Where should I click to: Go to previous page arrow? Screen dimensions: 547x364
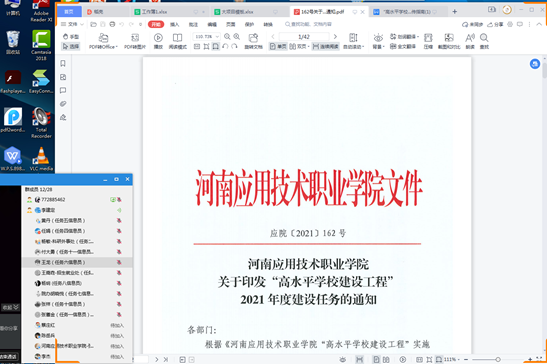(x=273, y=37)
